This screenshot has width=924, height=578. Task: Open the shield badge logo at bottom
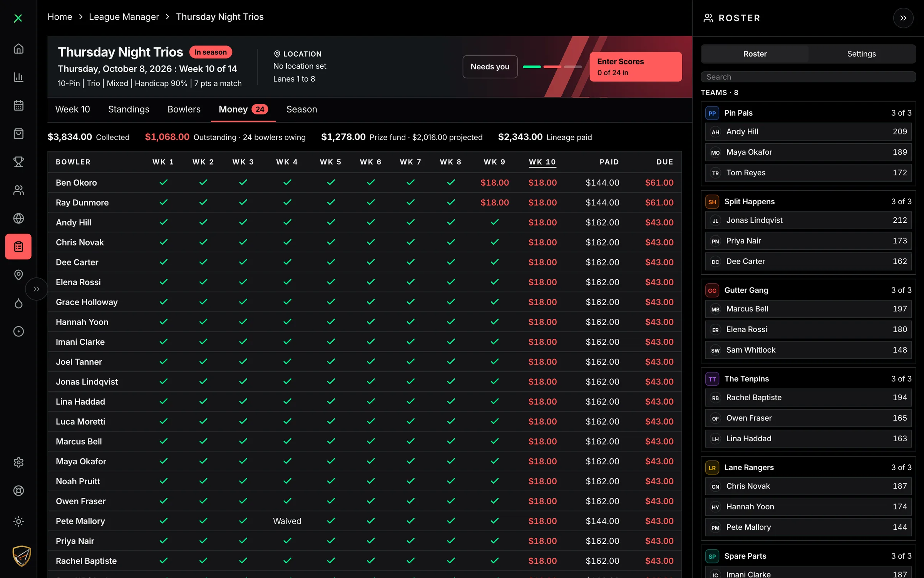pyautogui.click(x=22, y=556)
